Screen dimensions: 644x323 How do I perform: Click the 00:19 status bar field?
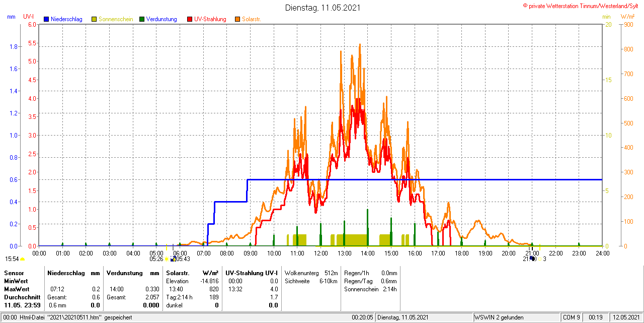[596, 317]
